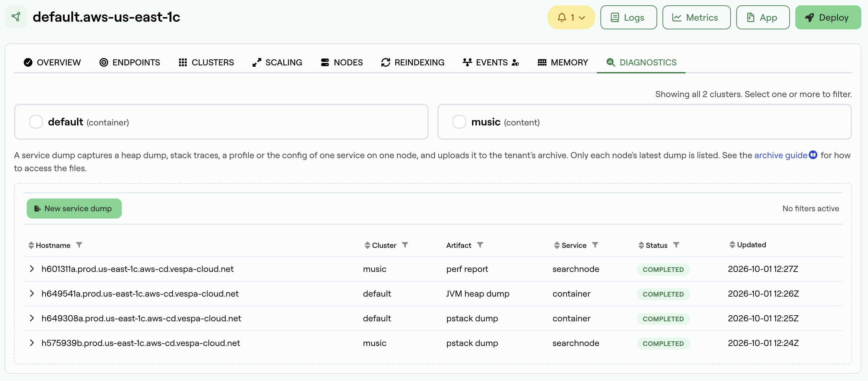Click the 2026-10-01 12:24Z timestamp
The width and height of the screenshot is (868, 381).
pos(763,343)
